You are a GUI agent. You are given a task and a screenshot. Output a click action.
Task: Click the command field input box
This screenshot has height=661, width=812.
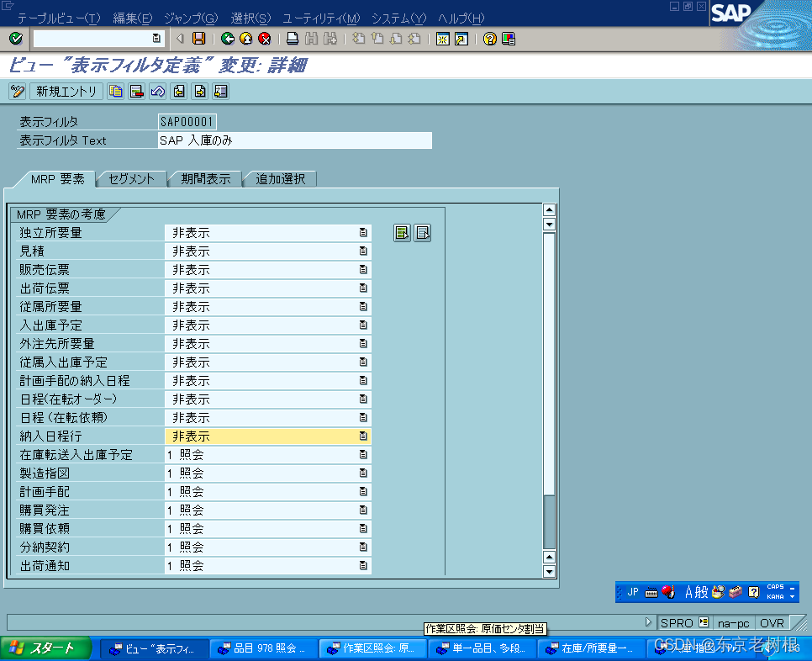tap(92, 38)
